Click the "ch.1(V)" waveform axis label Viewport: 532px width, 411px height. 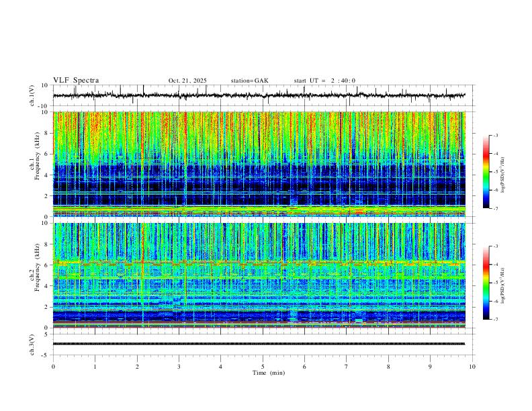click(32, 95)
